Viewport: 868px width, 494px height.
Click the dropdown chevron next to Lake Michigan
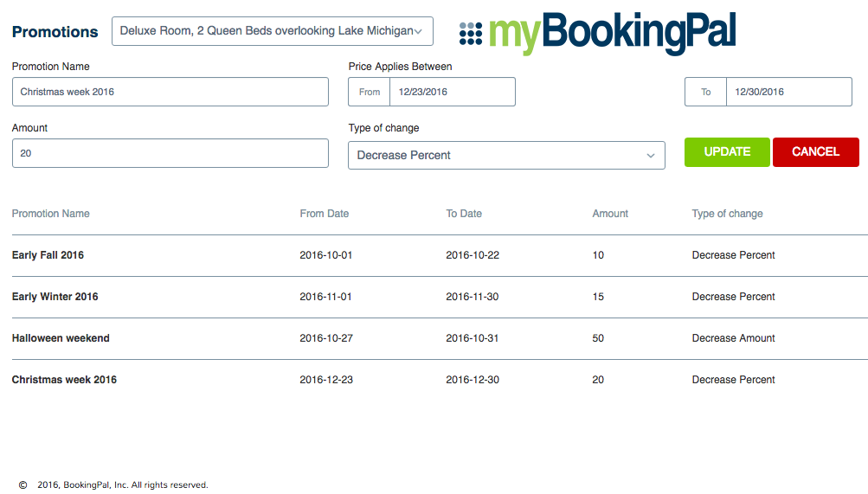tap(418, 32)
